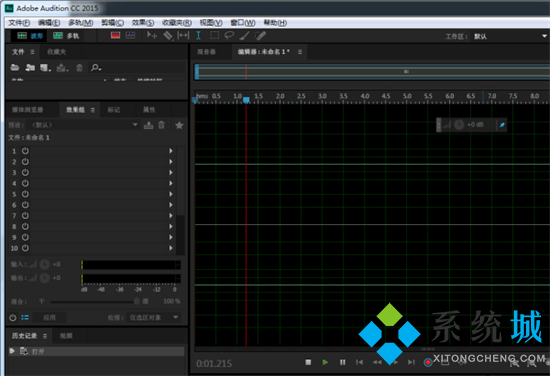The image size is (550, 376).
Task: Select the Marquee Selection tool
Action: [214, 35]
